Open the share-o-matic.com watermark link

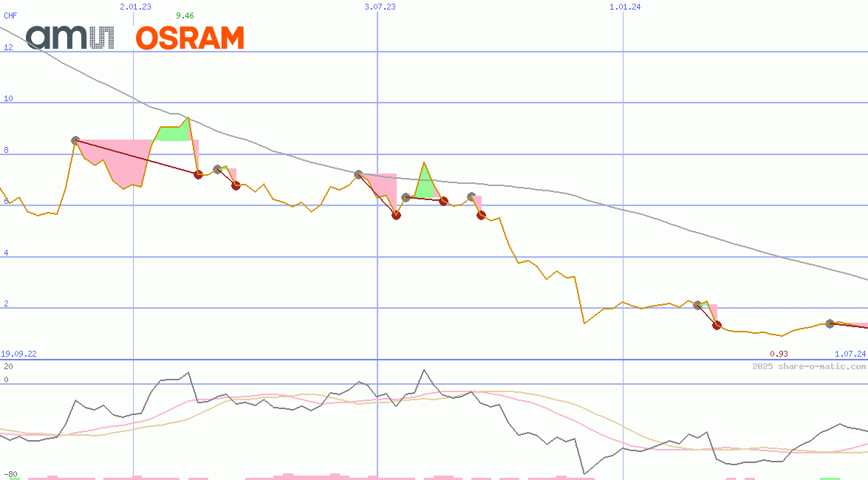809,366
